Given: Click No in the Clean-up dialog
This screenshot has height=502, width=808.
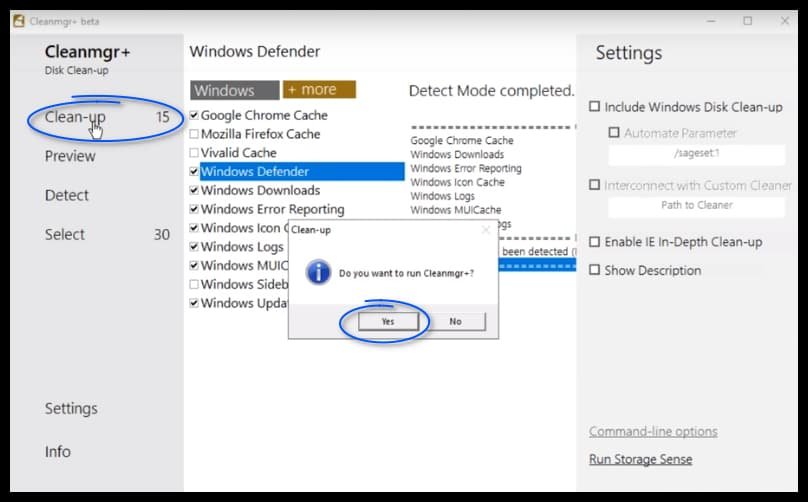Looking at the screenshot, I should click(x=455, y=321).
